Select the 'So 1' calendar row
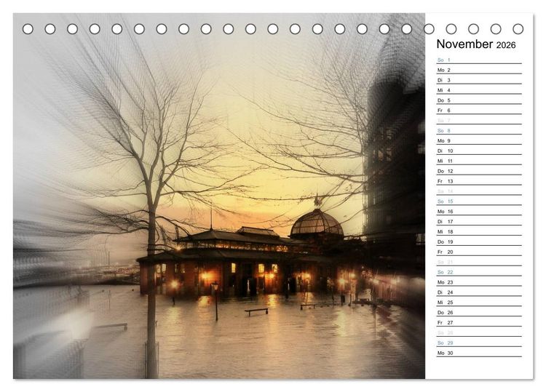Screen dimensions: 546x392 [x=479, y=60]
